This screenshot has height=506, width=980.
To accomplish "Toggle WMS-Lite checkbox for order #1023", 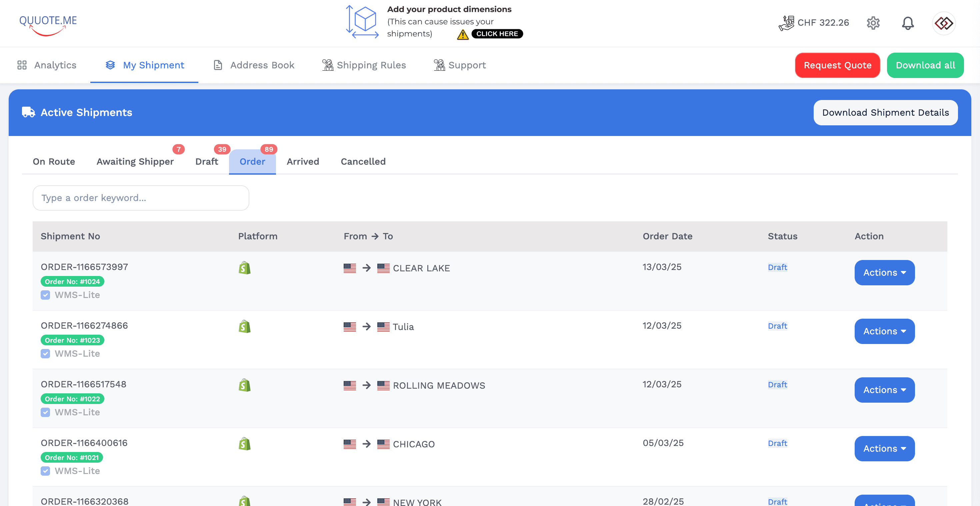I will click(x=45, y=353).
